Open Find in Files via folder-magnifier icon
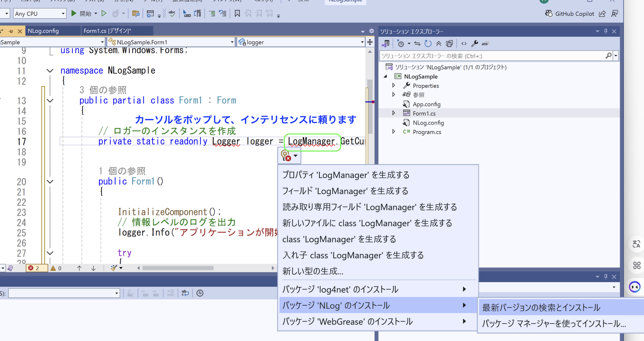This screenshot has height=341, width=644. point(136,13)
